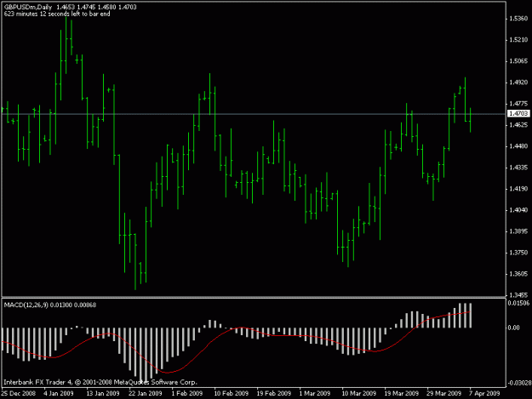Click the 4 Jan 2009 date label
The height and width of the screenshot is (399, 532).
point(59,393)
